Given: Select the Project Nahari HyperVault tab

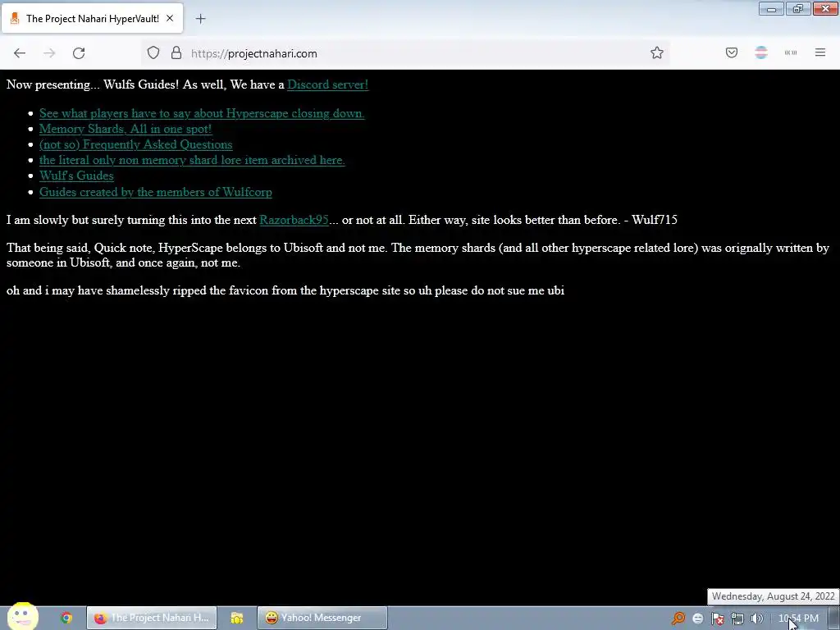Looking at the screenshot, I should 92,18.
